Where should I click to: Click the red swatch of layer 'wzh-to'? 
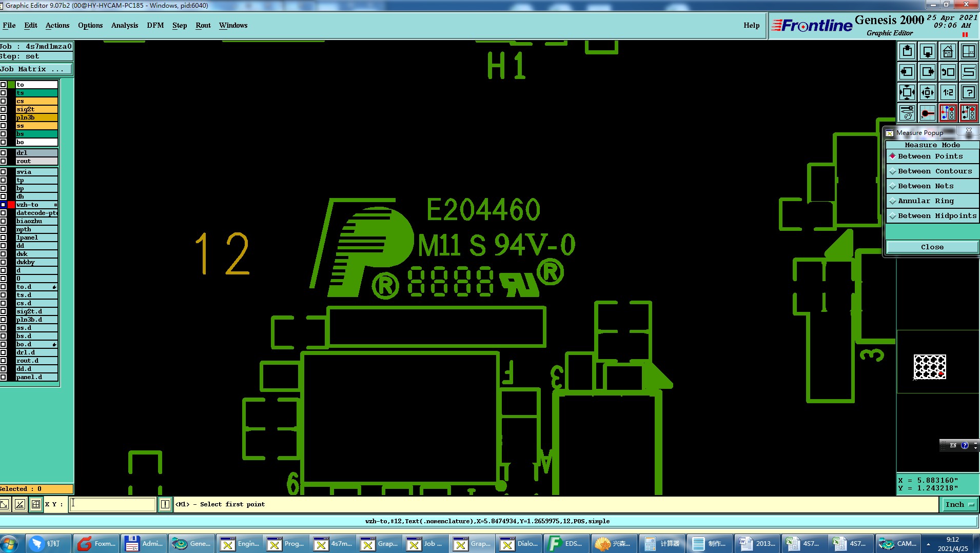pyautogui.click(x=11, y=205)
